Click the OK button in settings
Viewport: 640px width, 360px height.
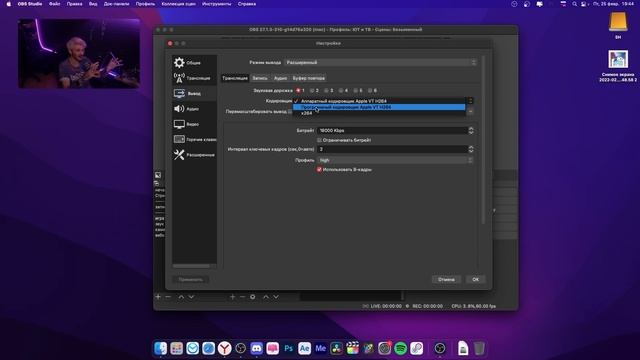pyautogui.click(x=476, y=280)
